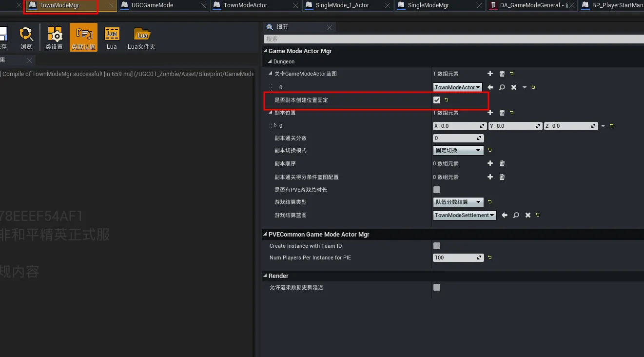644x357 pixels.
Task: Clear the TownModeSettlement reference with X
Action: pyautogui.click(x=528, y=215)
